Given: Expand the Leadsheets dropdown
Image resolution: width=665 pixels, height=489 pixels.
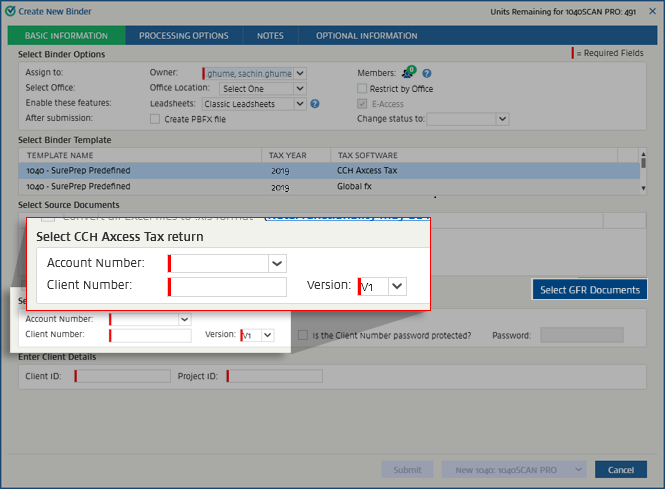Looking at the screenshot, I should [300, 104].
